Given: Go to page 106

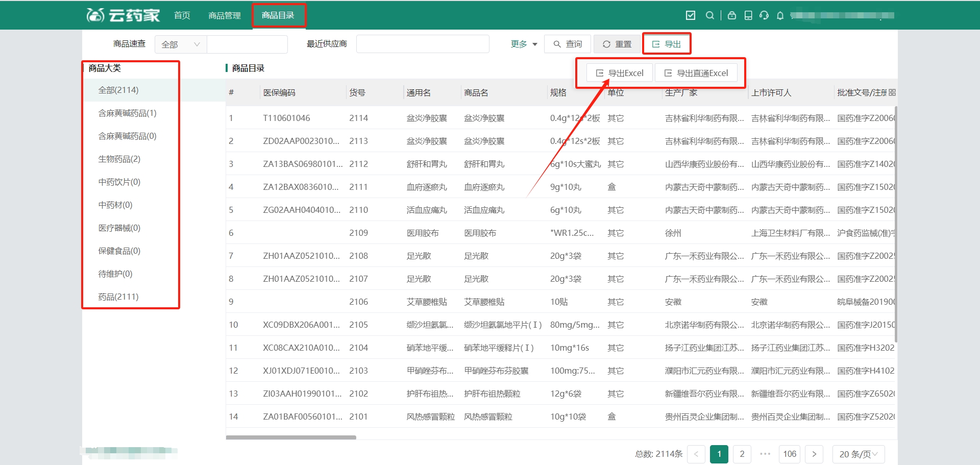Looking at the screenshot, I should point(790,454).
